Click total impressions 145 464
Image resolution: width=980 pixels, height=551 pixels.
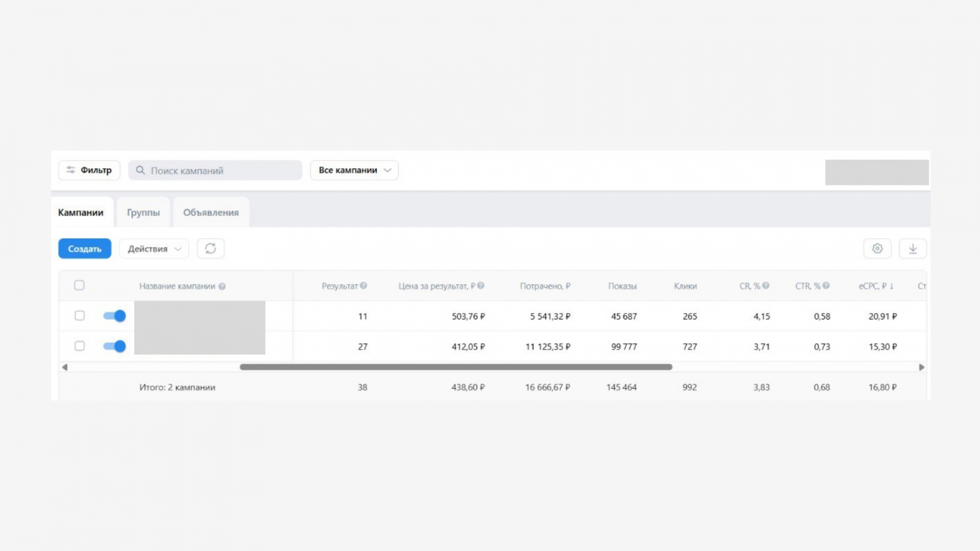622,388
